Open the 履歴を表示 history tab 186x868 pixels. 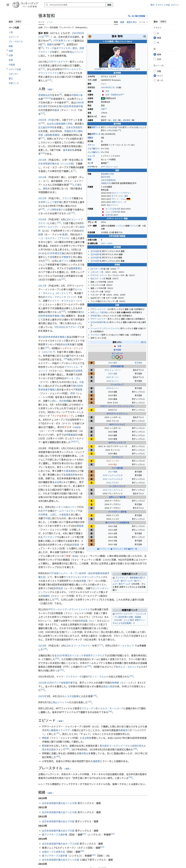tap(132, 22)
